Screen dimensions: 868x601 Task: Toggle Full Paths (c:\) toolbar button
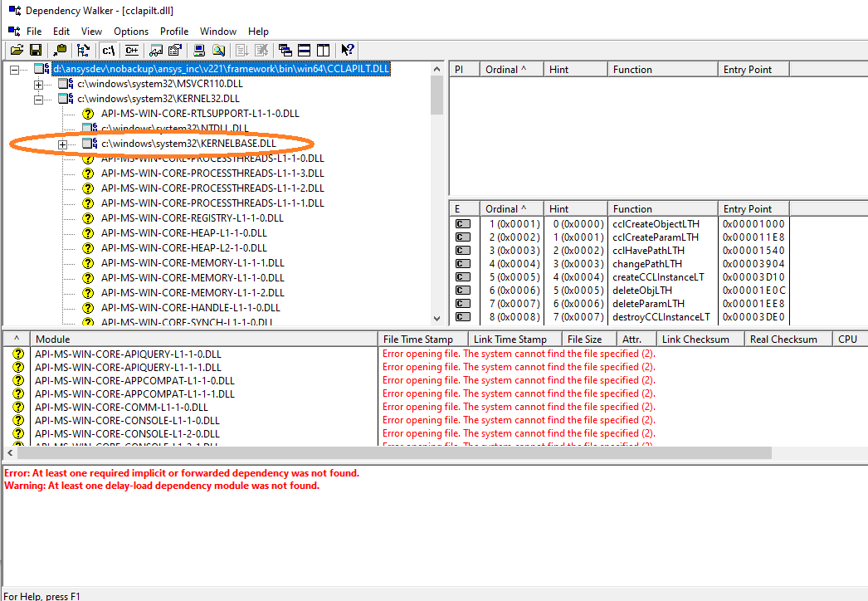[109, 51]
